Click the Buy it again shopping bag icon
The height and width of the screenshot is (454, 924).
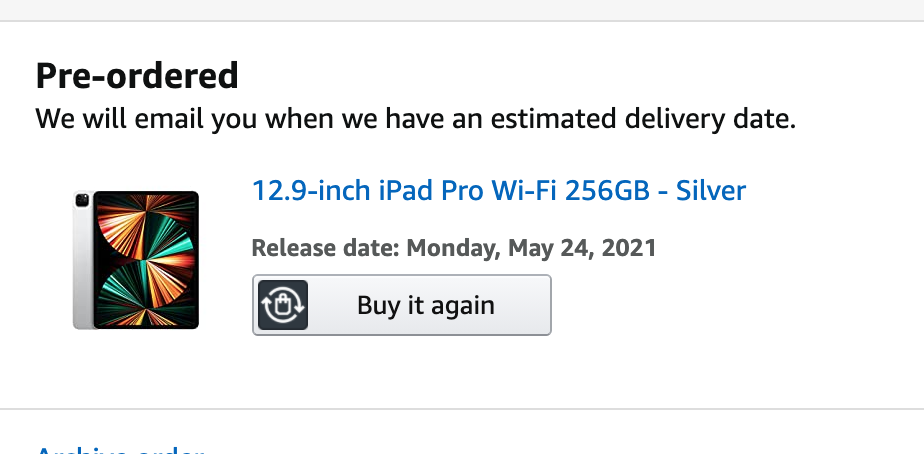[x=283, y=305]
